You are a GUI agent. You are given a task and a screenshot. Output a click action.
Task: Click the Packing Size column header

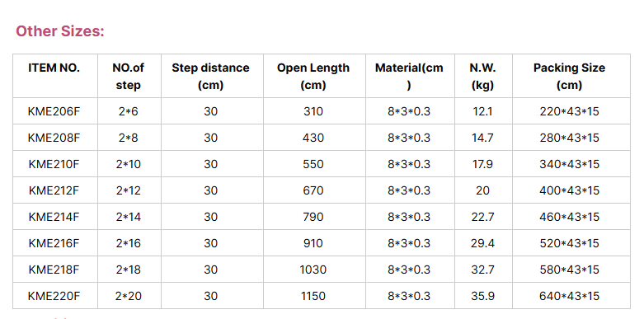[569, 77]
